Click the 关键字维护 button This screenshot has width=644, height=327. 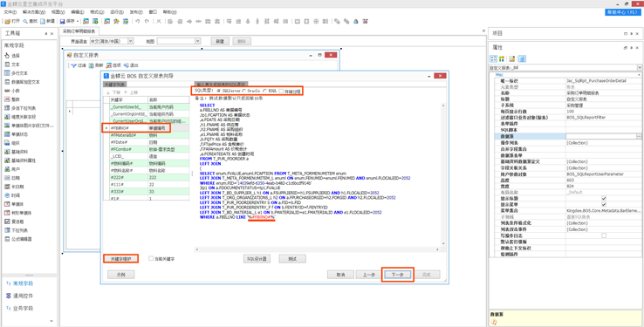(x=120, y=259)
